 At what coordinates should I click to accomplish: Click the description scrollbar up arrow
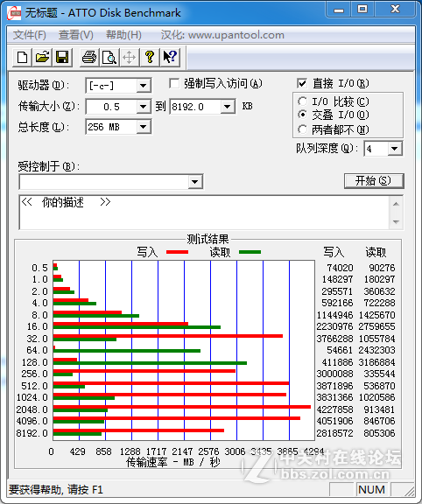click(396, 204)
